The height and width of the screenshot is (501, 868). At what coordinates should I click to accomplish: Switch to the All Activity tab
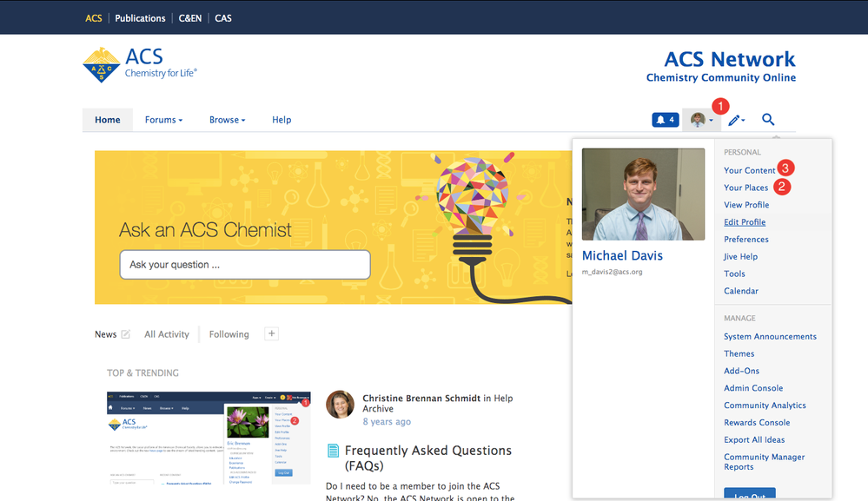[167, 334]
